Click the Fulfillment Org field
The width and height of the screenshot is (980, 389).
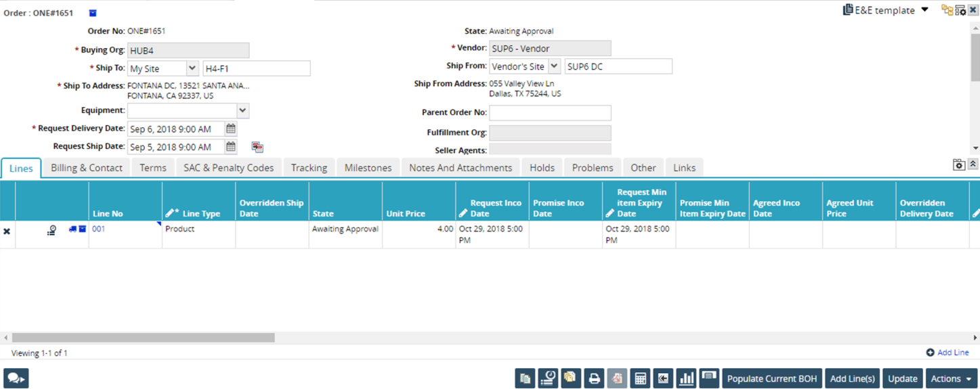tap(550, 133)
